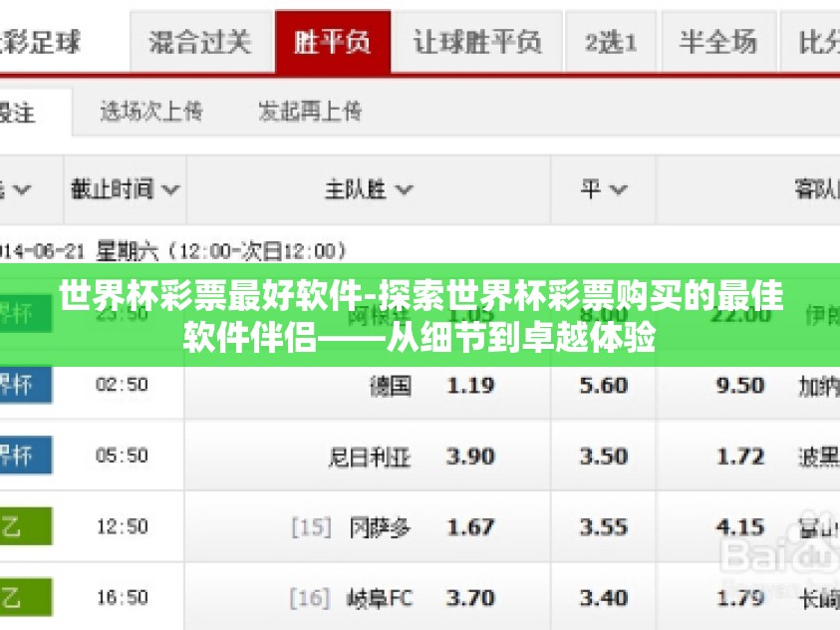840x630 pixels.
Task: Open the 半全场 tab
Action: pyautogui.click(x=718, y=42)
